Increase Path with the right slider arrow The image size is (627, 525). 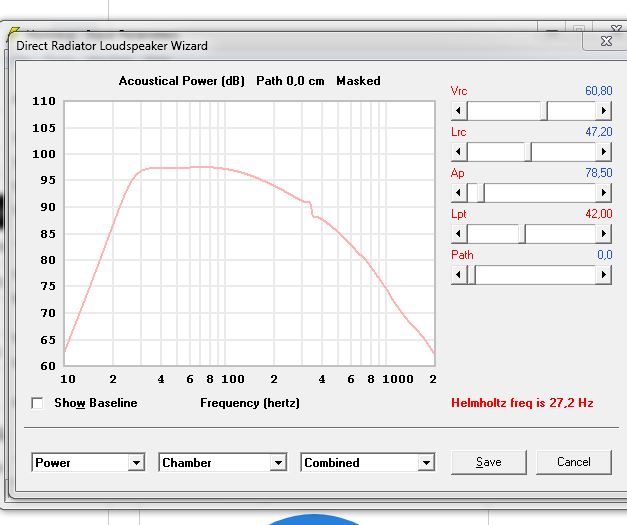pyautogui.click(x=603, y=275)
